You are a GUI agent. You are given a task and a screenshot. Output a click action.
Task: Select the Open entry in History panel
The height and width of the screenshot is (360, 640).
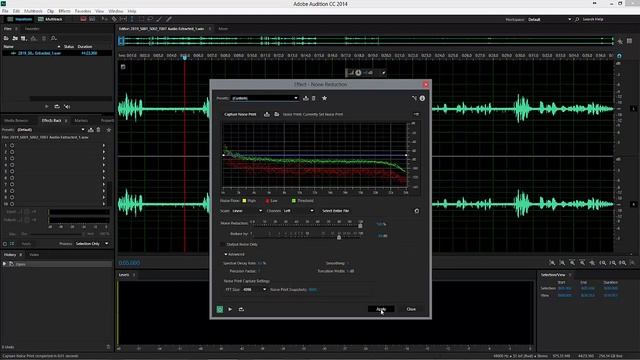click(57, 264)
